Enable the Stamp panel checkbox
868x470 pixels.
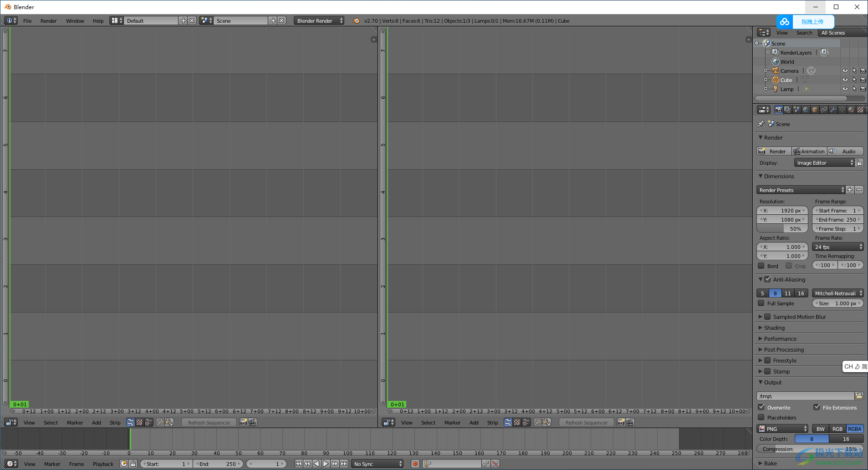pos(768,371)
